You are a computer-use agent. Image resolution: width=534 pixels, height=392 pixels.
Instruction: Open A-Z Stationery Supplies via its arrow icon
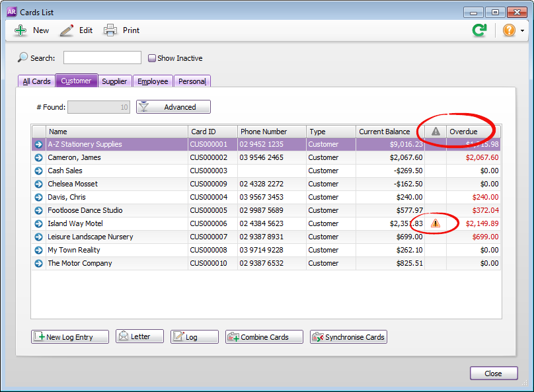click(38, 144)
